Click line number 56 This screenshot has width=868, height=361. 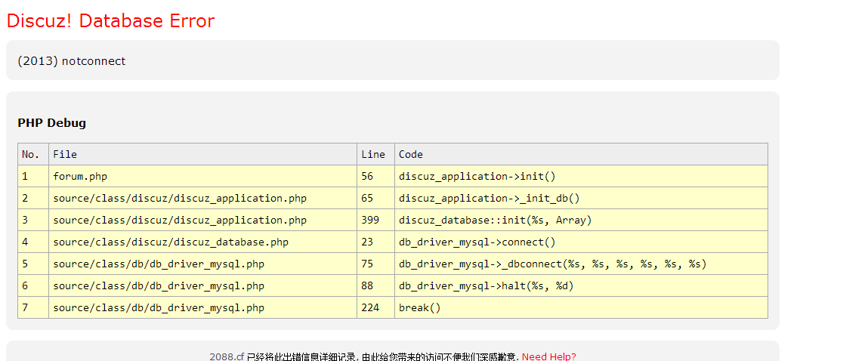click(x=376, y=176)
